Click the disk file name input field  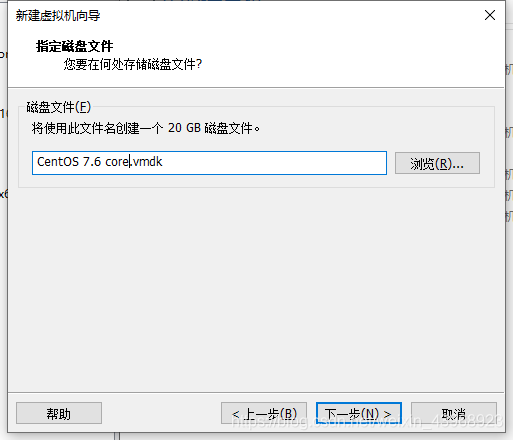[x=209, y=163]
